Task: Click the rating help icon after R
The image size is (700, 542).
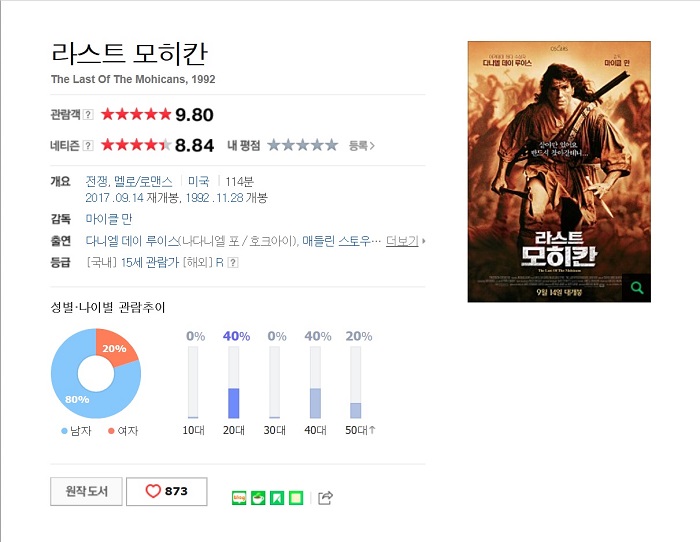Action: click(233, 263)
